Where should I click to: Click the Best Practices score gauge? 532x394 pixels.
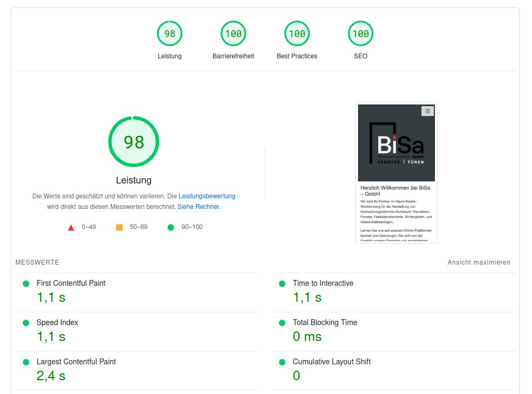point(297,34)
